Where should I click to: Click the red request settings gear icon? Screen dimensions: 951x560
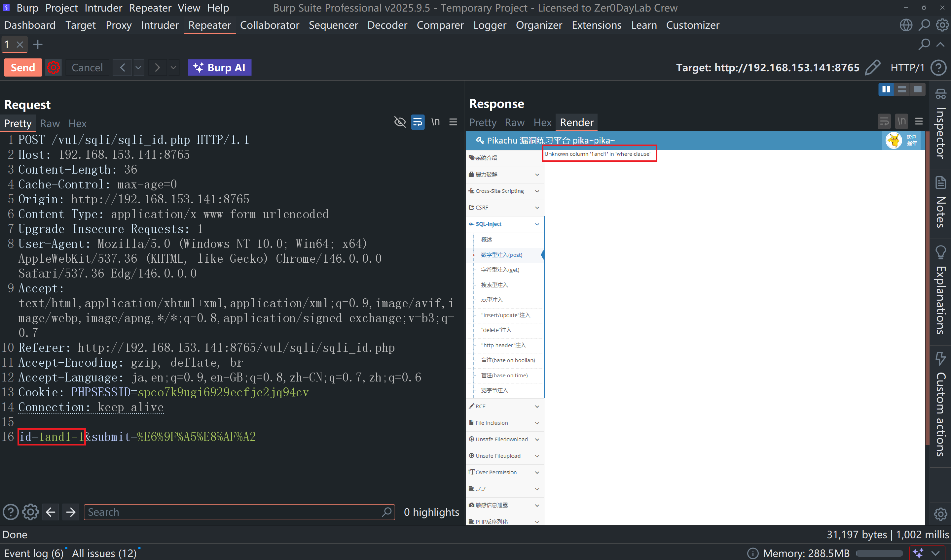click(53, 68)
